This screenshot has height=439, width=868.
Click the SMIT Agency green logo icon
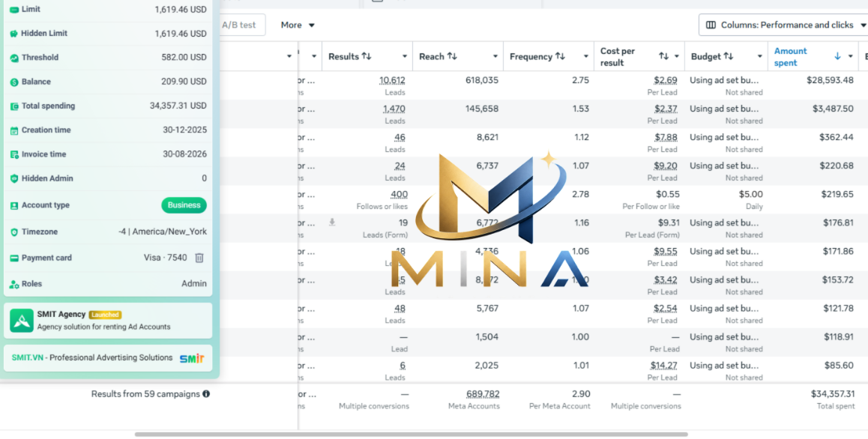(22, 321)
